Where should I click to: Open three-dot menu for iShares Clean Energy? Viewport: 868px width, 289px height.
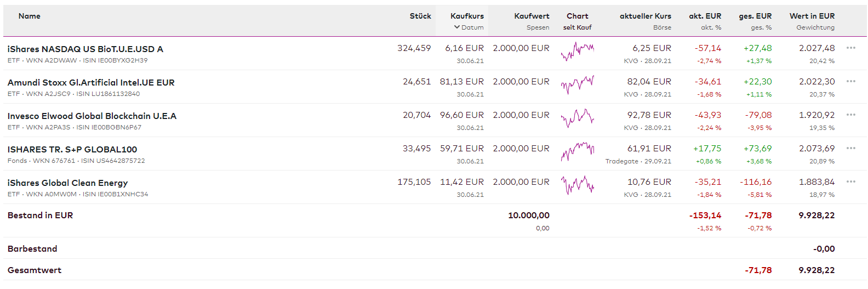(x=850, y=182)
